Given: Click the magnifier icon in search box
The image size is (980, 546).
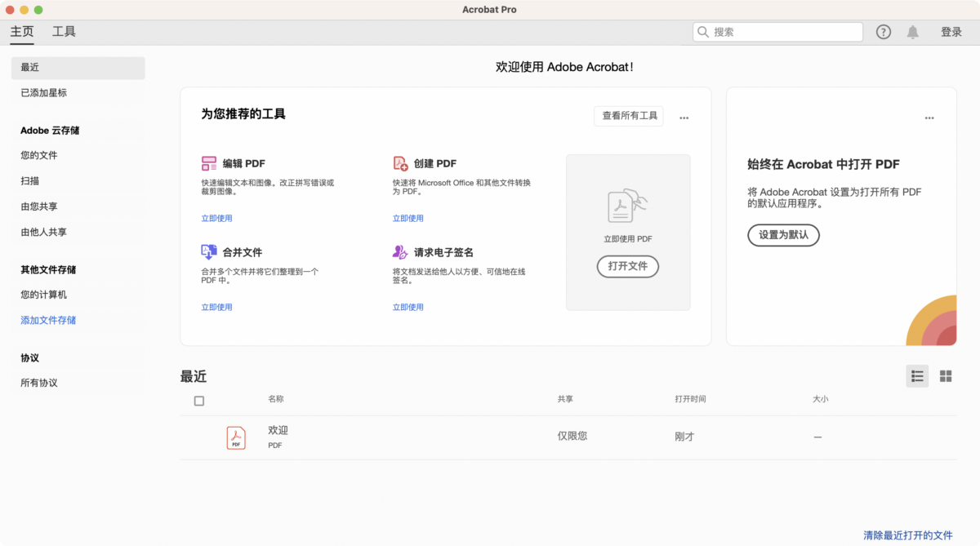Looking at the screenshot, I should (704, 32).
